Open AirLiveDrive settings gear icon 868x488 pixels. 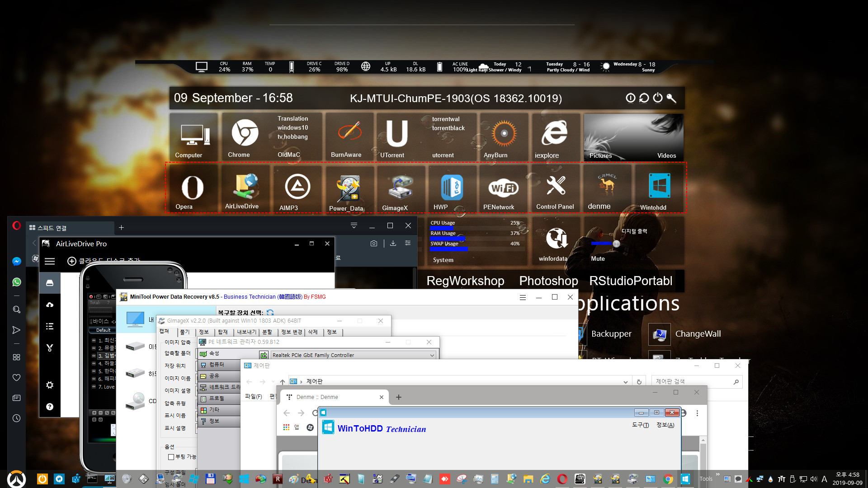(x=50, y=385)
